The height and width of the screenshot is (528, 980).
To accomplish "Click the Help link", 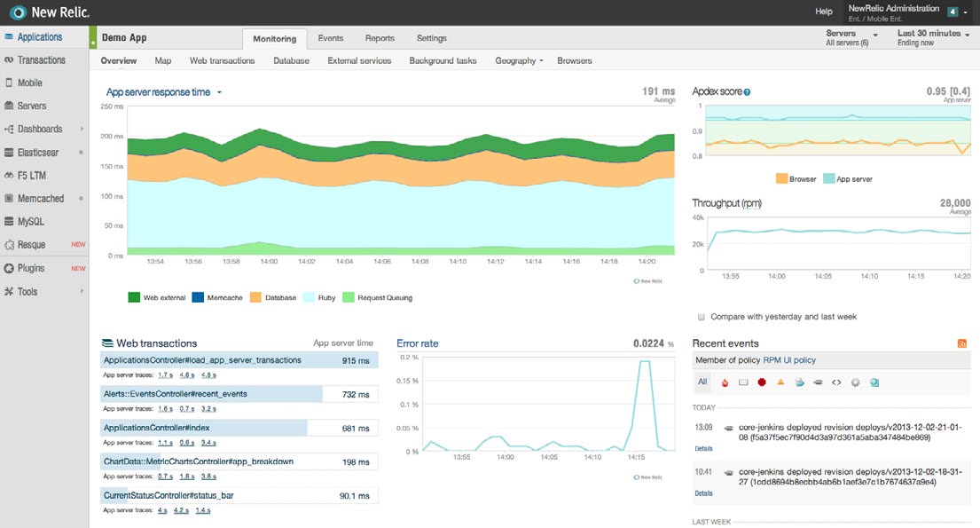I will pyautogui.click(x=824, y=12).
